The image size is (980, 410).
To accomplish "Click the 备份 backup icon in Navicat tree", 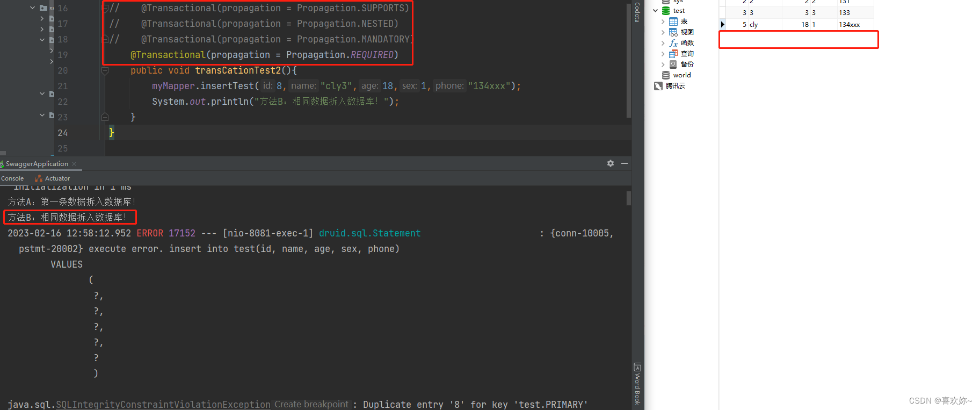I will click(673, 64).
